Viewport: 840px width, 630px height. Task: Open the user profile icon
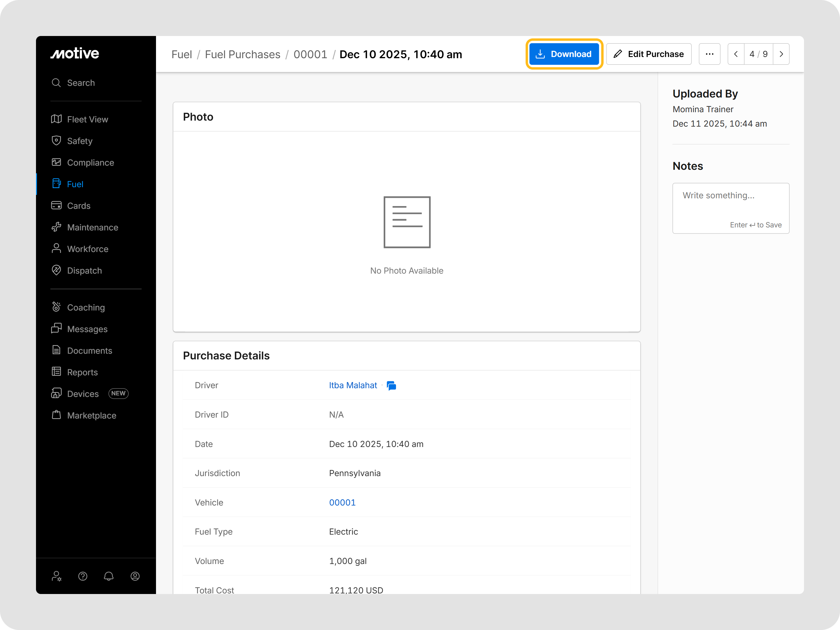coord(135,576)
